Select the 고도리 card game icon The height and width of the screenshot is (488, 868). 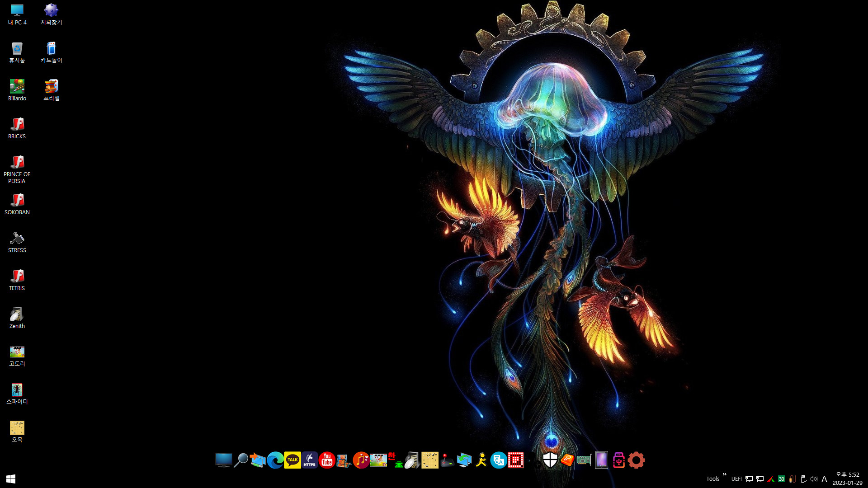point(17,356)
